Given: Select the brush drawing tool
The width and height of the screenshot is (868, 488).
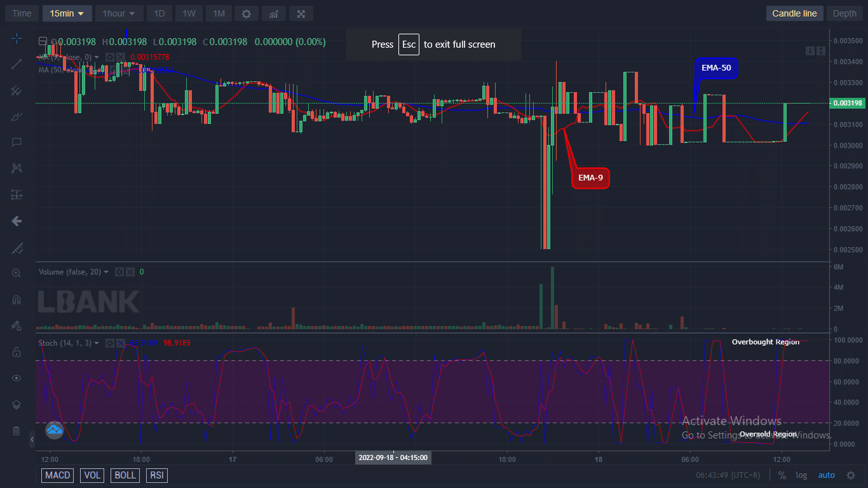Looking at the screenshot, I should (x=17, y=116).
